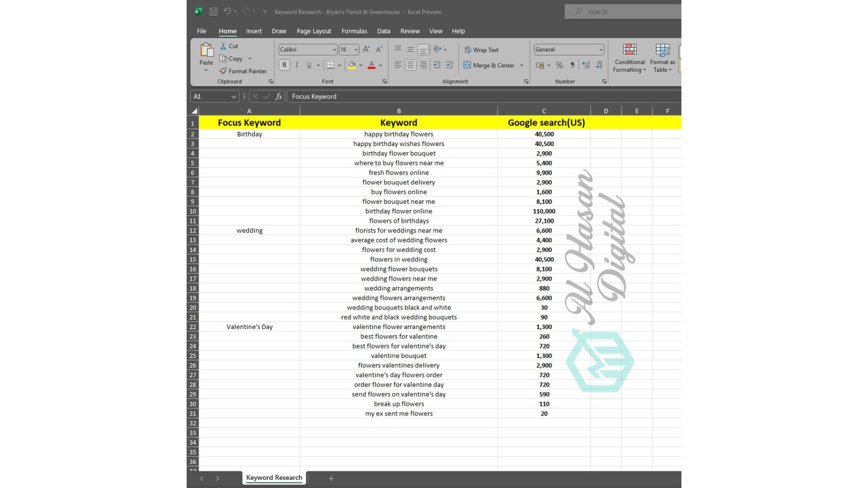Screen dimensions: 868x488
Task: Open Format as Table menu
Action: (663, 58)
